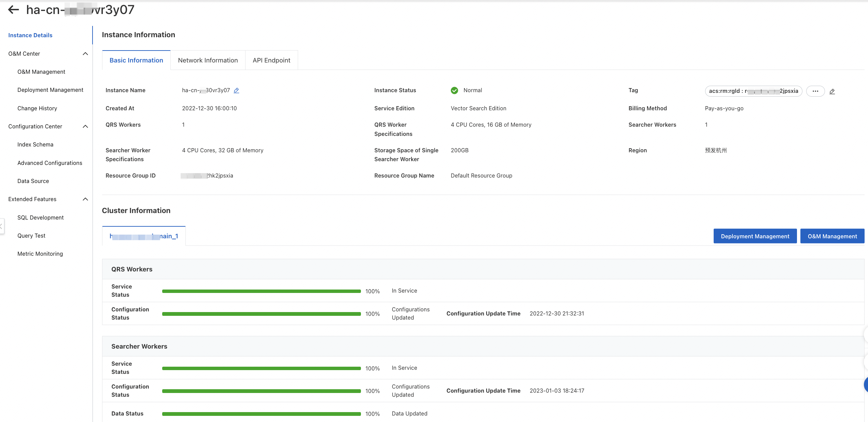Collapse the Configuration Center section

[85, 127]
